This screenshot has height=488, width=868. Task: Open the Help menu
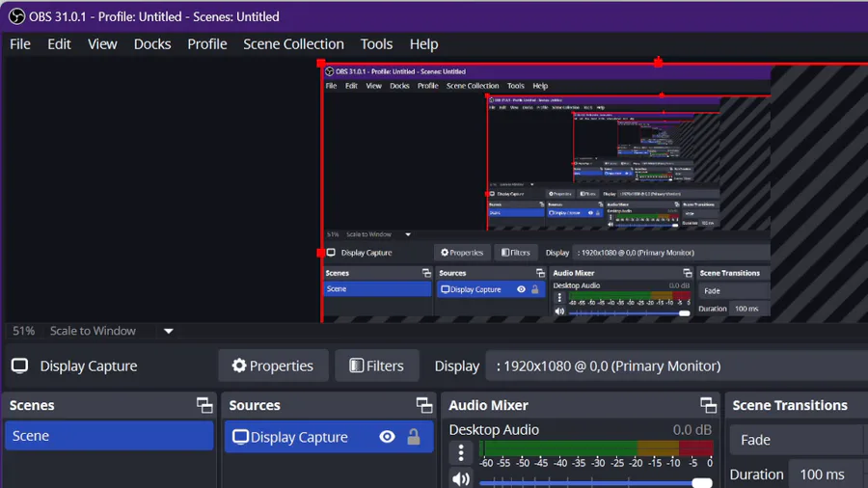click(x=424, y=44)
